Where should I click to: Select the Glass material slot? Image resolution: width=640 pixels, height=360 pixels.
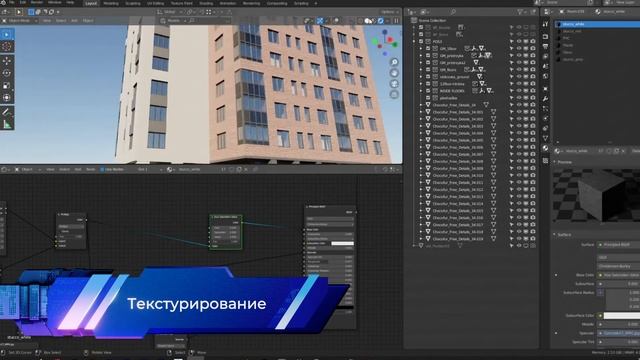pyautogui.click(x=597, y=52)
